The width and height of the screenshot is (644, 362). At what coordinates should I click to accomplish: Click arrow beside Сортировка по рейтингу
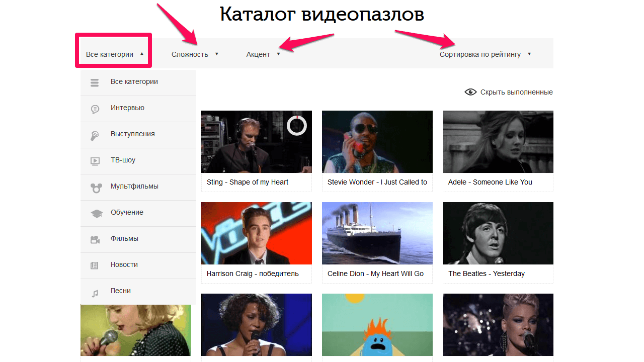tap(529, 54)
